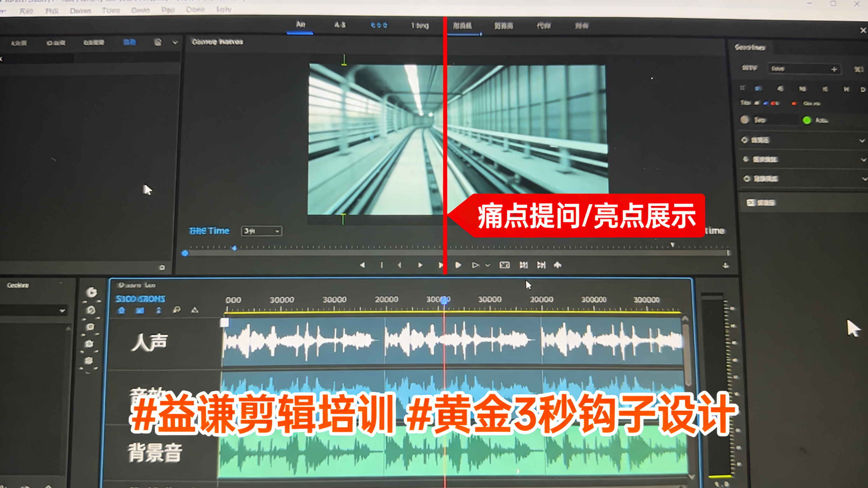Open the Time dropdown below the preview
The image size is (868, 488).
coord(262,231)
